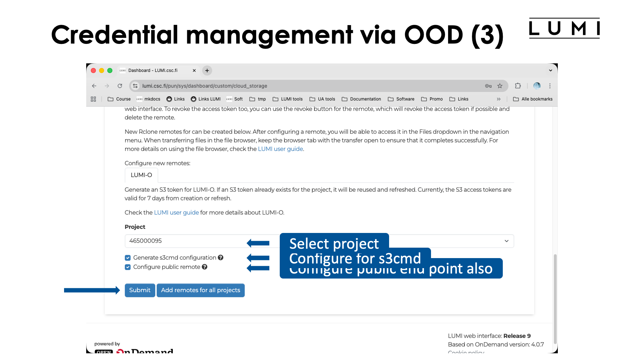Image resolution: width=644 pixels, height=362 pixels.
Task: Click the browser profile avatar icon
Action: coord(537,86)
